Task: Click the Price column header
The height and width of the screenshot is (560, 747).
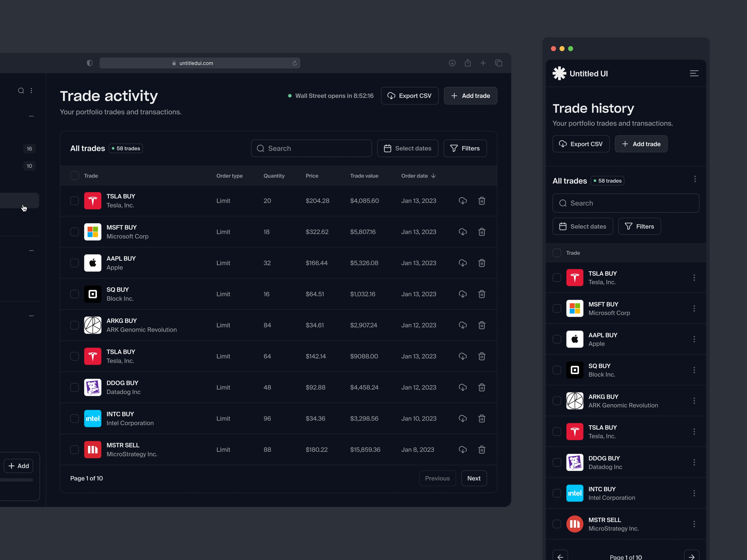Action: tap(312, 176)
